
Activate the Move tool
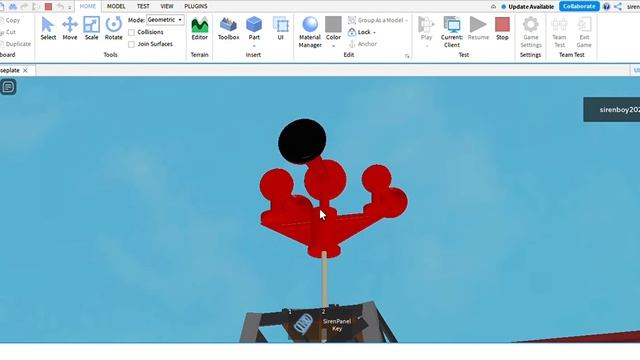(70, 29)
